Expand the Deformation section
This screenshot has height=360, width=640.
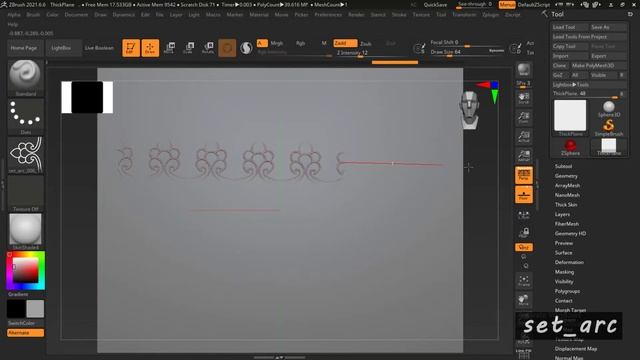tap(569, 262)
